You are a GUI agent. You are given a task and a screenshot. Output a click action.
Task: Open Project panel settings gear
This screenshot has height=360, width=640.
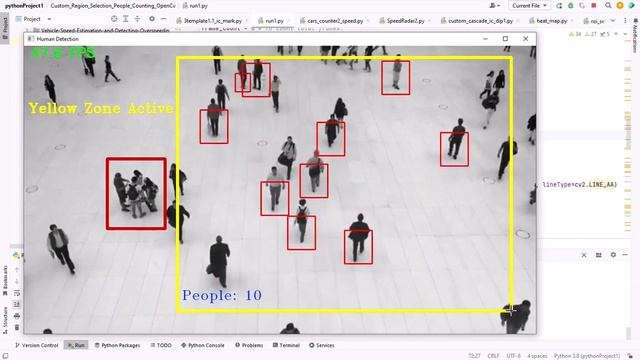152,19
